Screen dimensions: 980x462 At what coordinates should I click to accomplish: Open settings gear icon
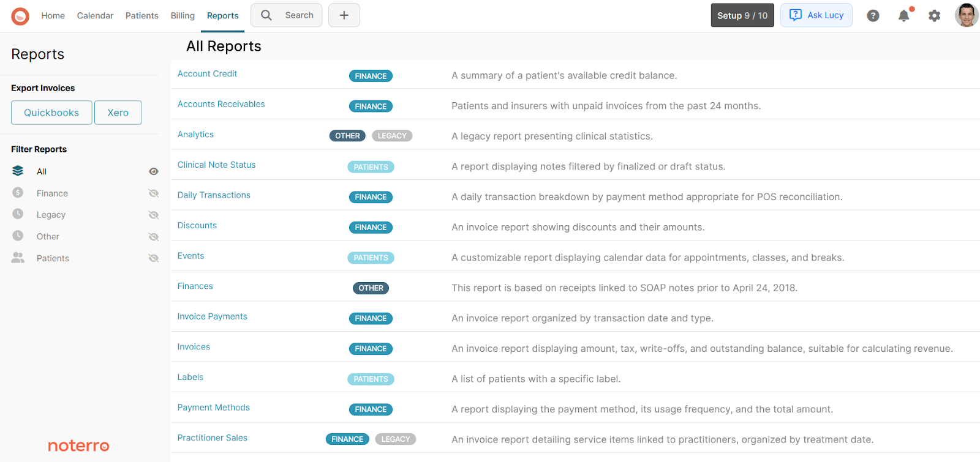934,16
